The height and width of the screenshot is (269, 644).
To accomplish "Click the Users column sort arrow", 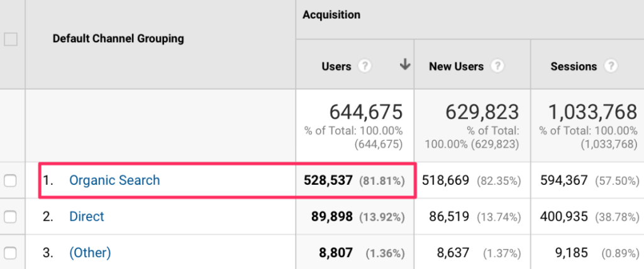I will point(406,65).
